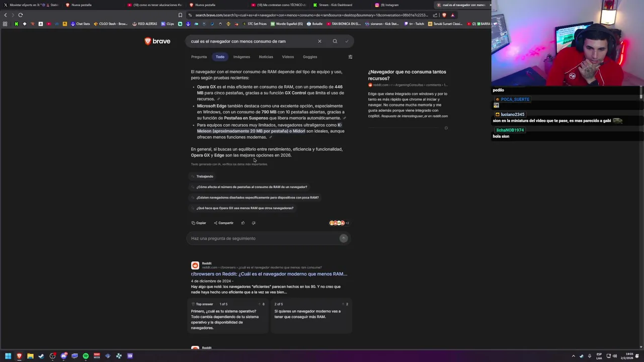Open Boludle bookmark
Screen dimensions: 644x362
click(315, 24)
